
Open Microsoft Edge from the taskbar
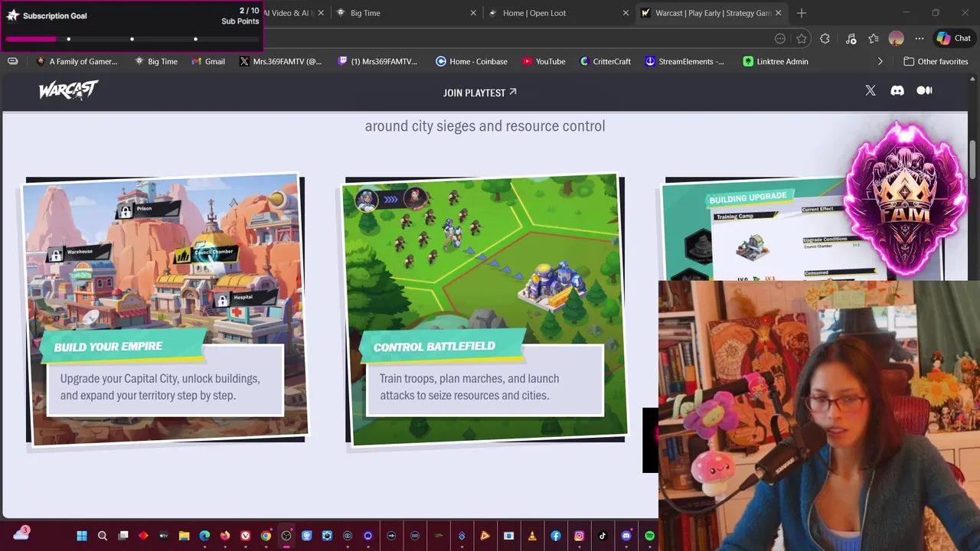(204, 536)
